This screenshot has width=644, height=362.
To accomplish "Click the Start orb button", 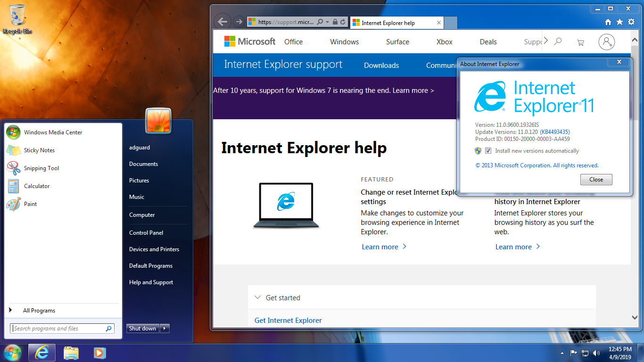I will pyautogui.click(x=12, y=353).
